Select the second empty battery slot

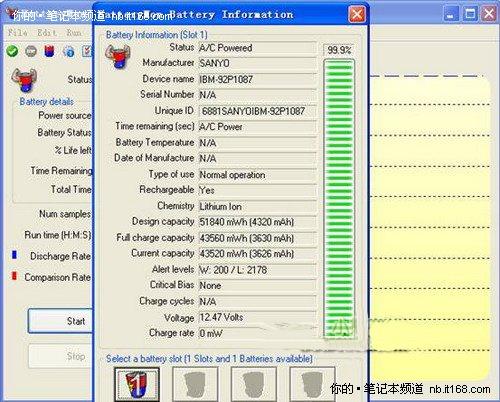click(195, 383)
